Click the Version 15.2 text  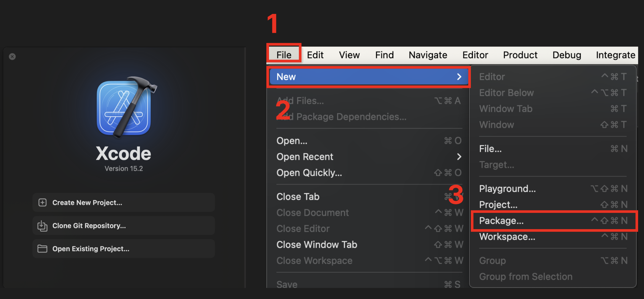124,168
